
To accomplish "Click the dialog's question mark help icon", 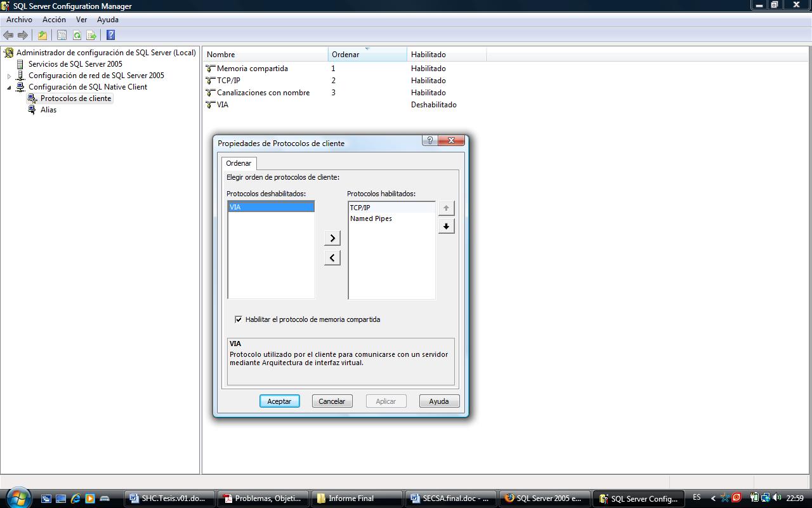I will pos(430,140).
